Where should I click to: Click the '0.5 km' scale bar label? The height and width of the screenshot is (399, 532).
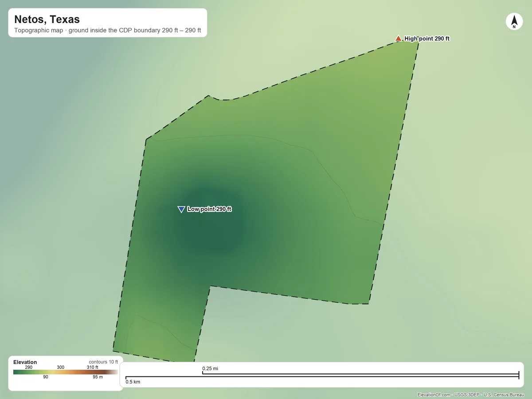click(x=133, y=382)
